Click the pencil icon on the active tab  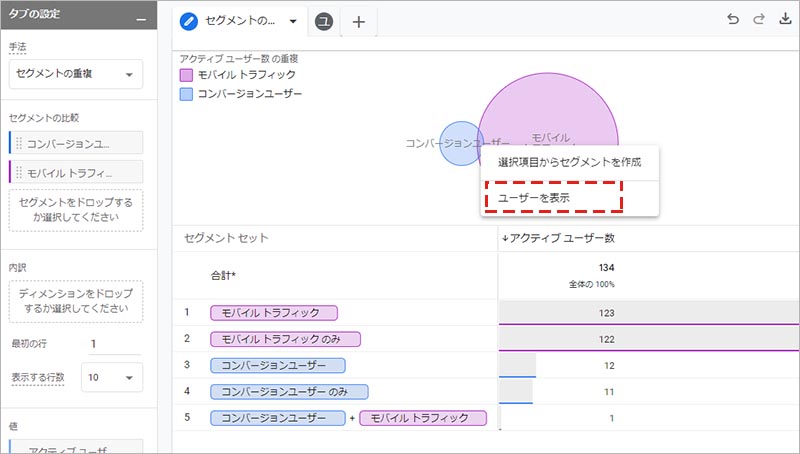coord(188,21)
